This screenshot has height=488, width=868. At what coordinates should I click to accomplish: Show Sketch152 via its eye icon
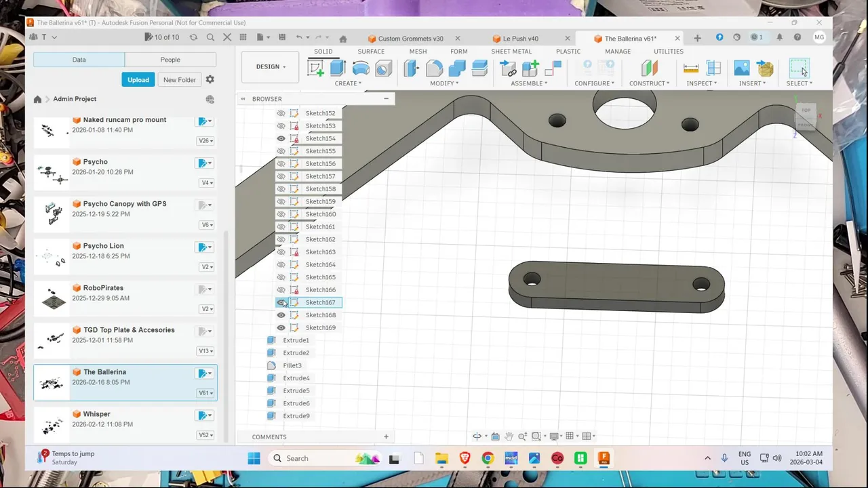[281, 113]
